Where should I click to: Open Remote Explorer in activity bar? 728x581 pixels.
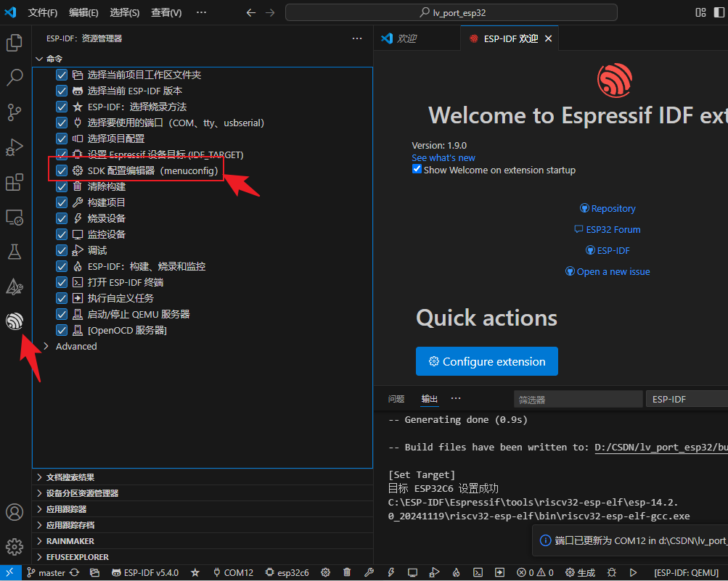point(15,217)
